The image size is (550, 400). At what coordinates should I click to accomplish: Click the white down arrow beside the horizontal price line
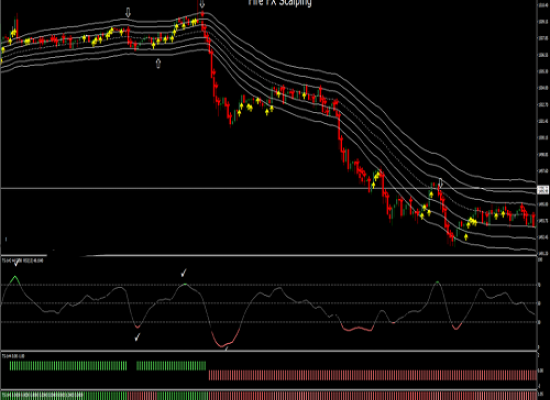click(441, 183)
